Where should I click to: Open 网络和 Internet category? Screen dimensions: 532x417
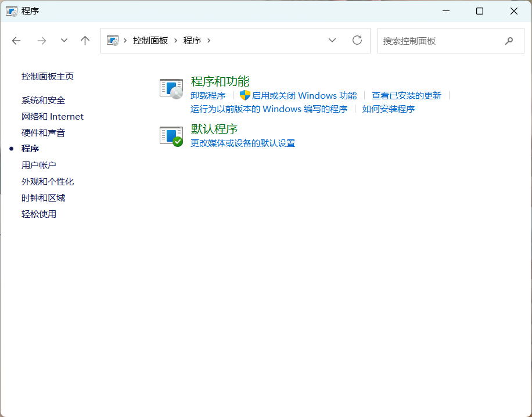click(52, 117)
